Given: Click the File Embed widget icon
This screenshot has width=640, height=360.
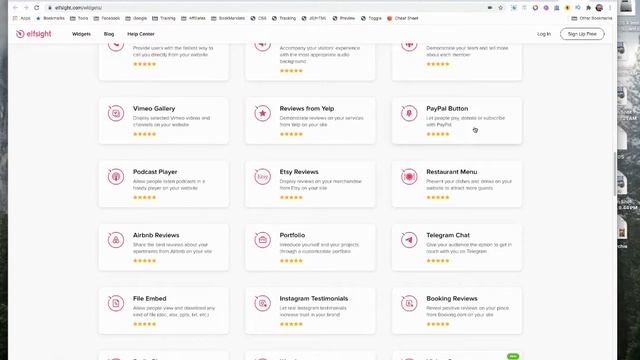Looking at the screenshot, I should click(116, 303).
